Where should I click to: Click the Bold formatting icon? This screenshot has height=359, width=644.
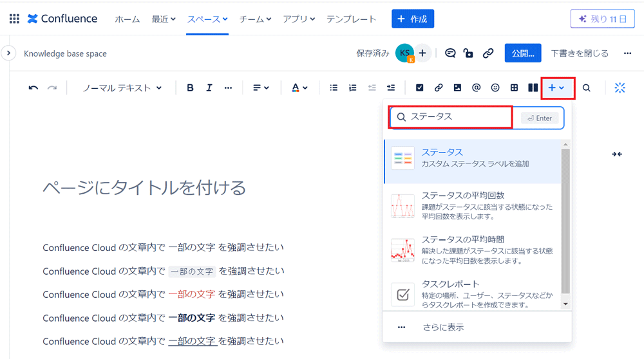pos(190,87)
